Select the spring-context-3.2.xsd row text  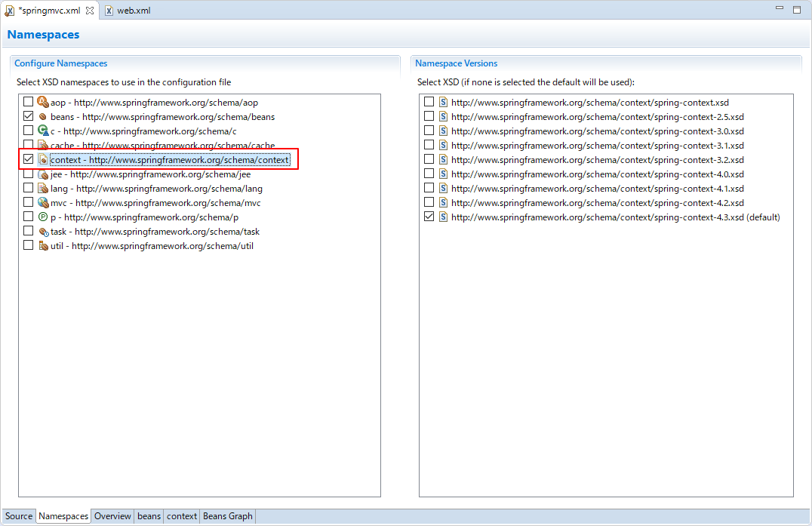click(598, 160)
